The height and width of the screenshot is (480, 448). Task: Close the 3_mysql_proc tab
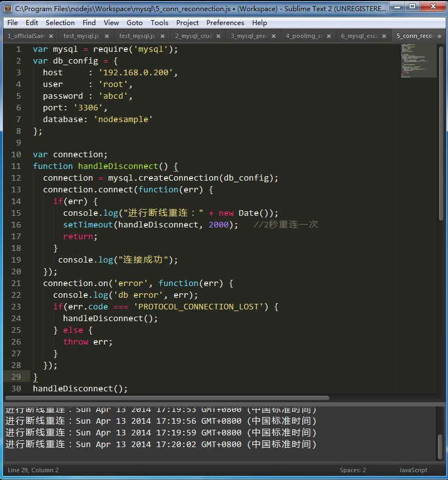coord(273,36)
